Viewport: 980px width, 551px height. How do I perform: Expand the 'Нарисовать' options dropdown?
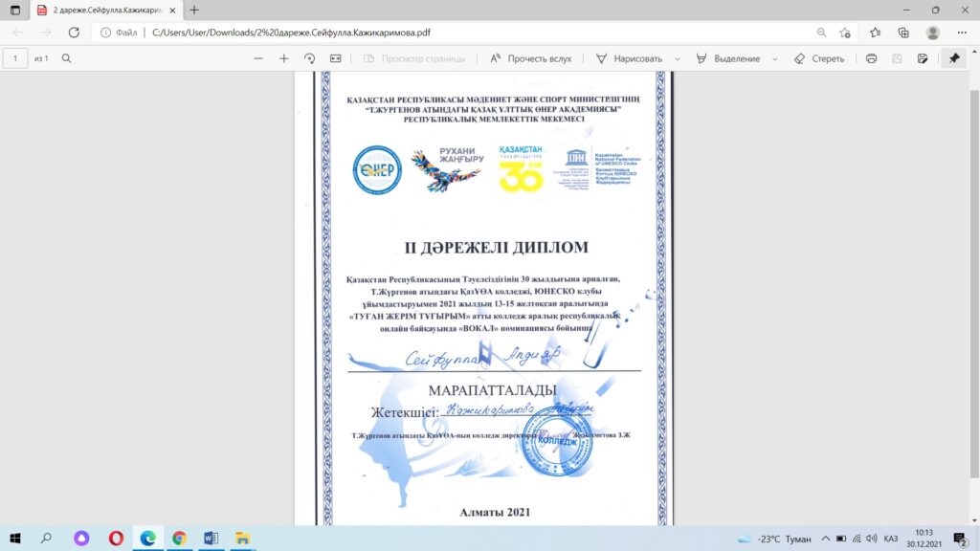[x=677, y=58]
